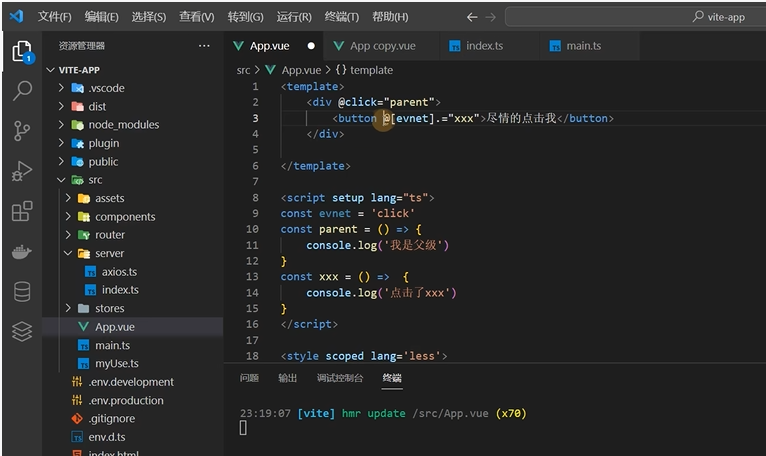
Task: Expand the components folder
Action: [68, 217]
